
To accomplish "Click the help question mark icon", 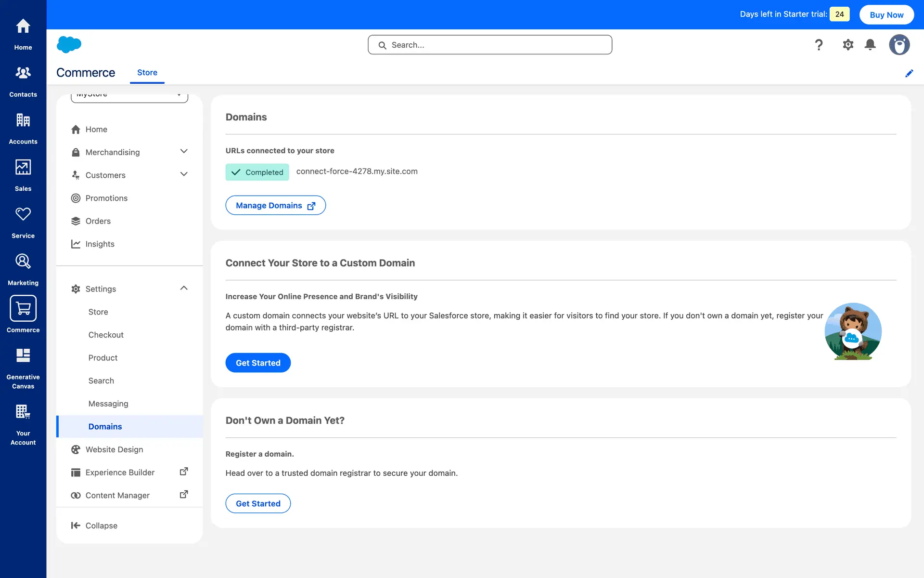I will pyautogui.click(x=819, y=45).
